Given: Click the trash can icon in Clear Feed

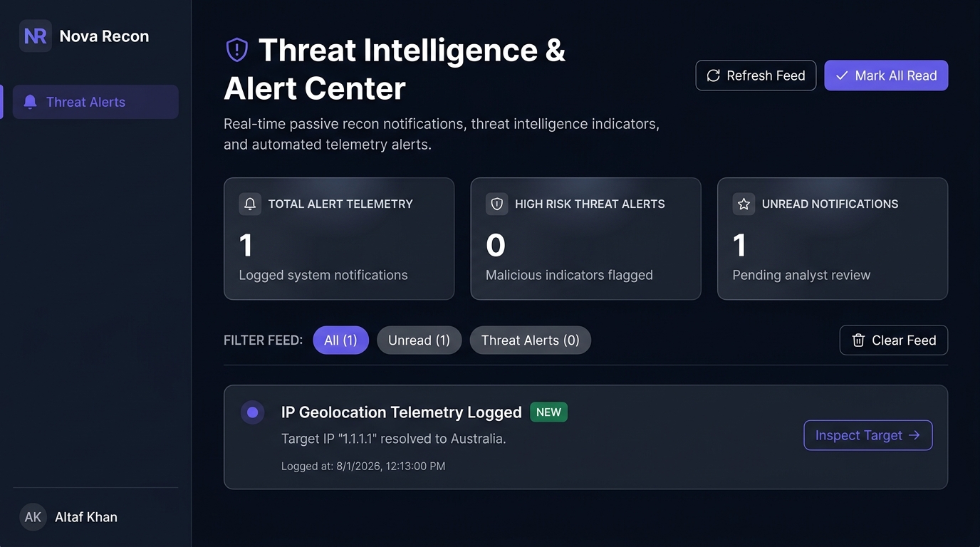Looking at the screenshot, I should coord(859,340).
